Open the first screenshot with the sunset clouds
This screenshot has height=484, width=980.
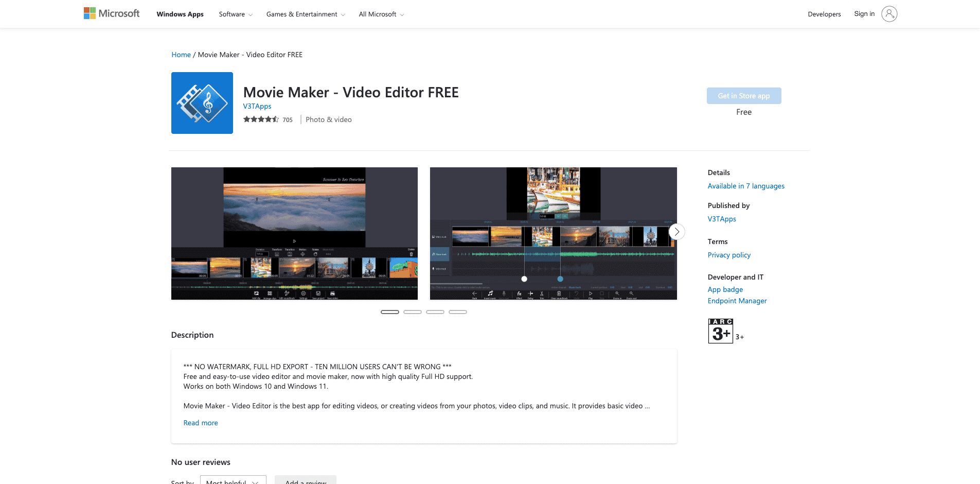tap(294, 233)
